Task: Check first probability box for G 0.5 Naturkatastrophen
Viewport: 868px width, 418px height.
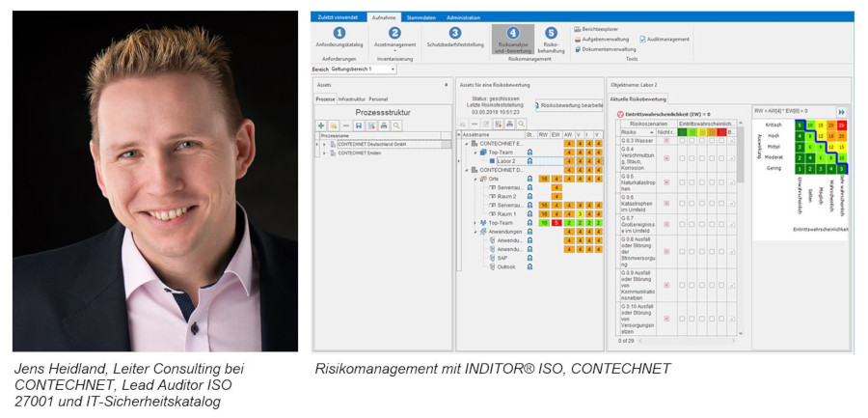Action: [x=683, y=182]
